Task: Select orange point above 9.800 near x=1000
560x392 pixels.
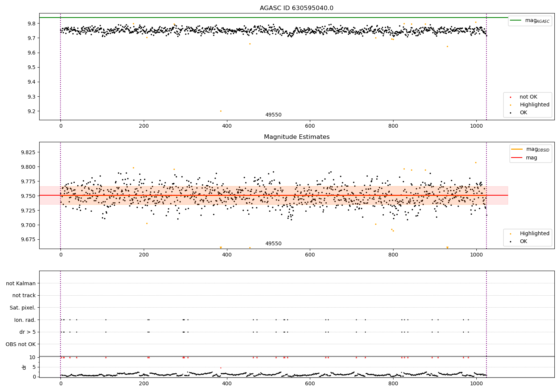Action: [476, 162]
